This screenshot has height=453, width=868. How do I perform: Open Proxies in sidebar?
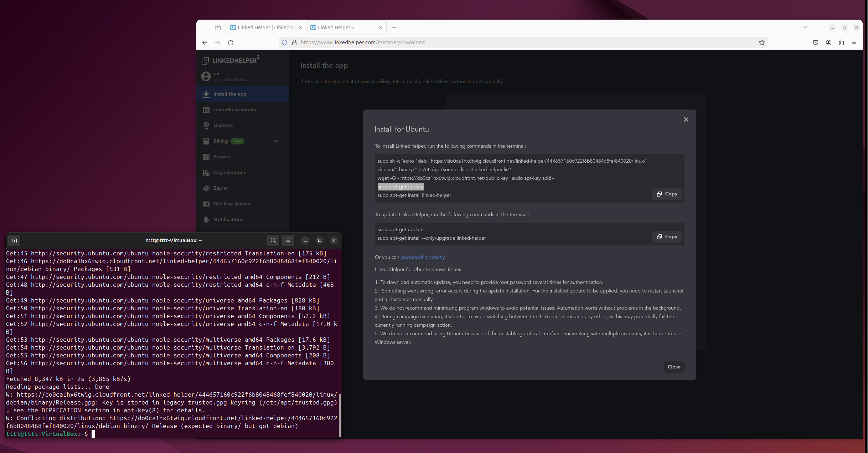click(243, 157)
